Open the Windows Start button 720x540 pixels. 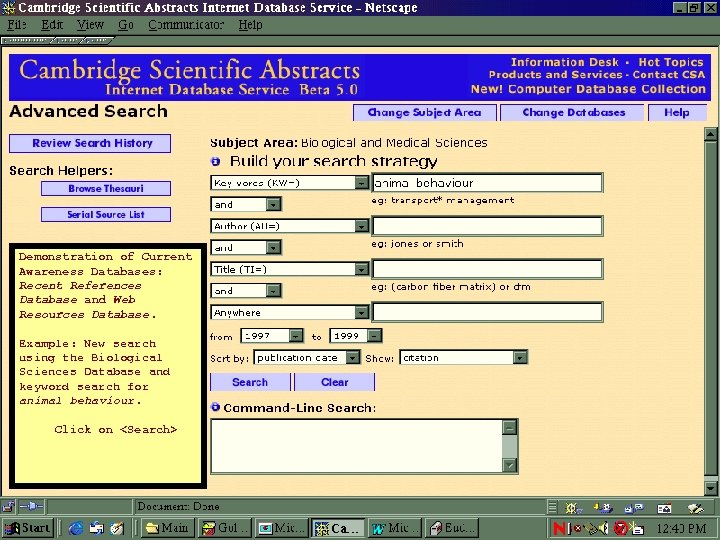28,528
